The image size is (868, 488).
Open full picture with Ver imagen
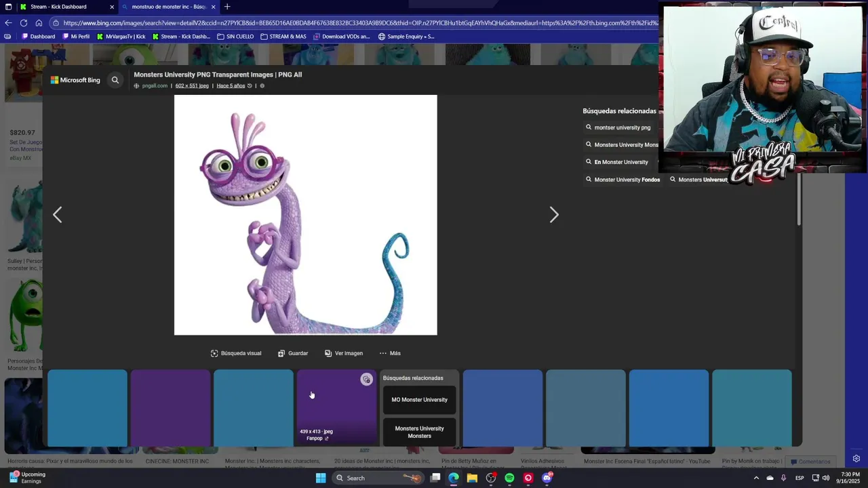[x=344, y=353]
